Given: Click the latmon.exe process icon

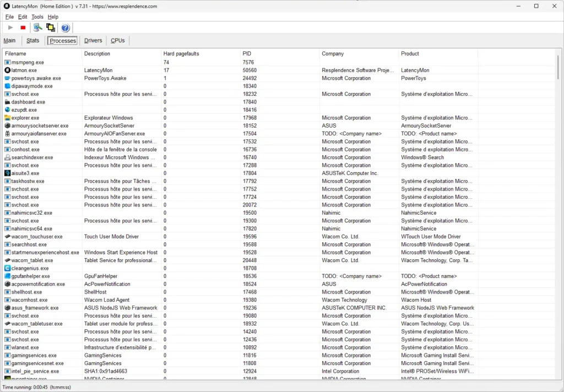Looking at the screenshot, I should [x=7, y=70].
